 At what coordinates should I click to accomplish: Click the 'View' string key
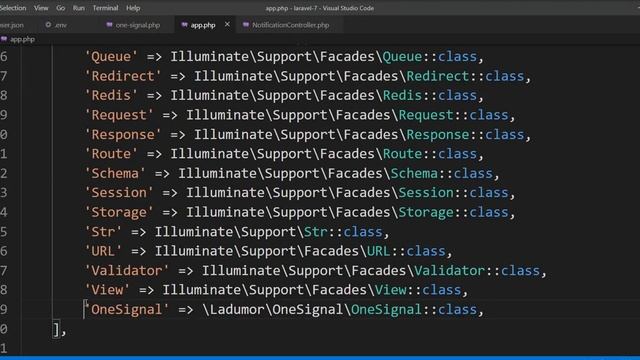pyautogui.click(x=107, y=290)
